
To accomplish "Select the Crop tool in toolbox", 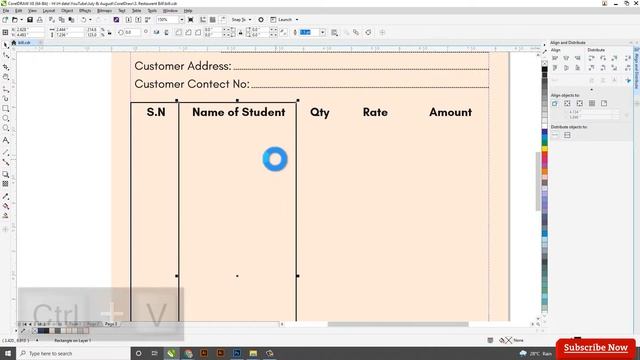I will [6, 67].
